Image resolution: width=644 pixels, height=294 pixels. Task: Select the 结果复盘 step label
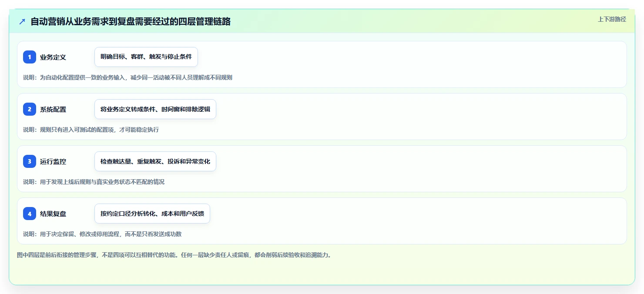point(53,214)
